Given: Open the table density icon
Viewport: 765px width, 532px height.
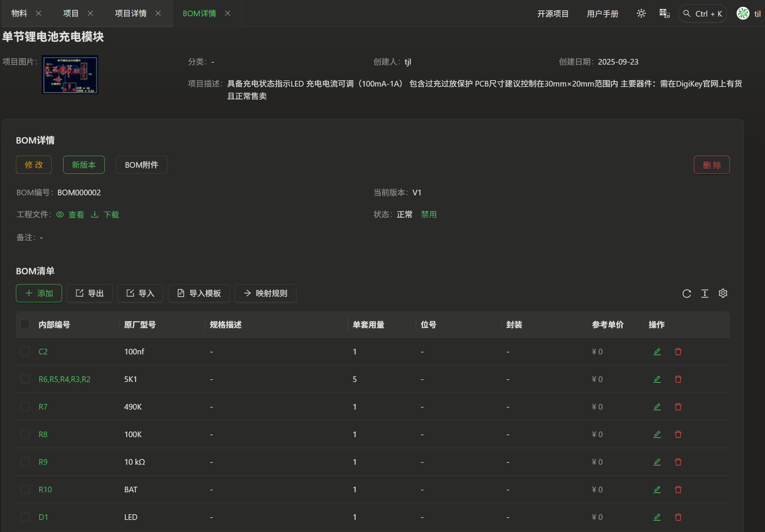Looking at the screenshot, I should (x=705, y=294).
